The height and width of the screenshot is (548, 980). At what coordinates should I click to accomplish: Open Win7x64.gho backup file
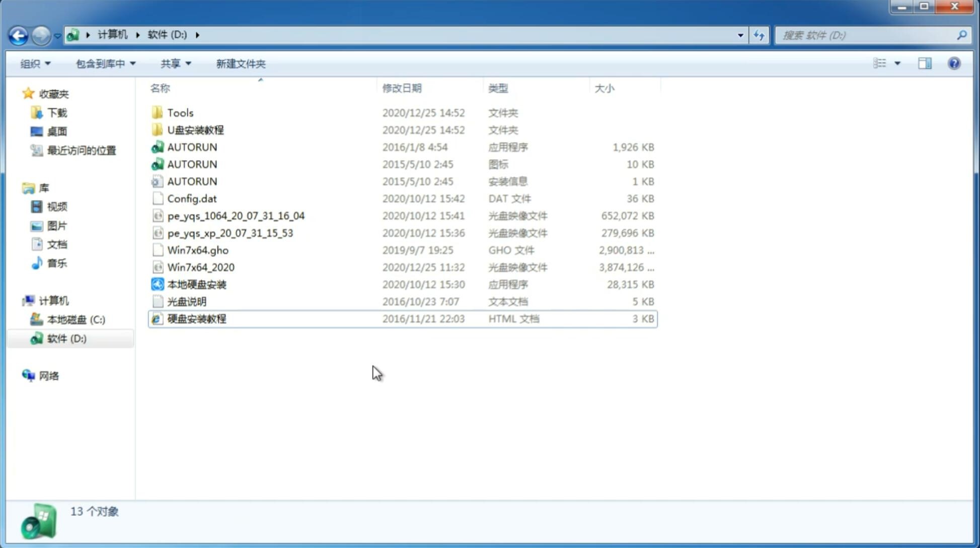tap(198, 250)
